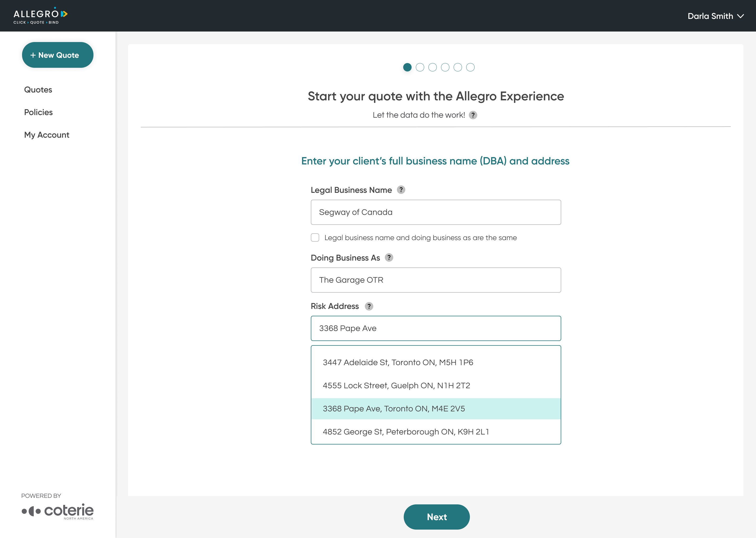Click the last progress step dot

pyautogui.click(x=470, y=67)
